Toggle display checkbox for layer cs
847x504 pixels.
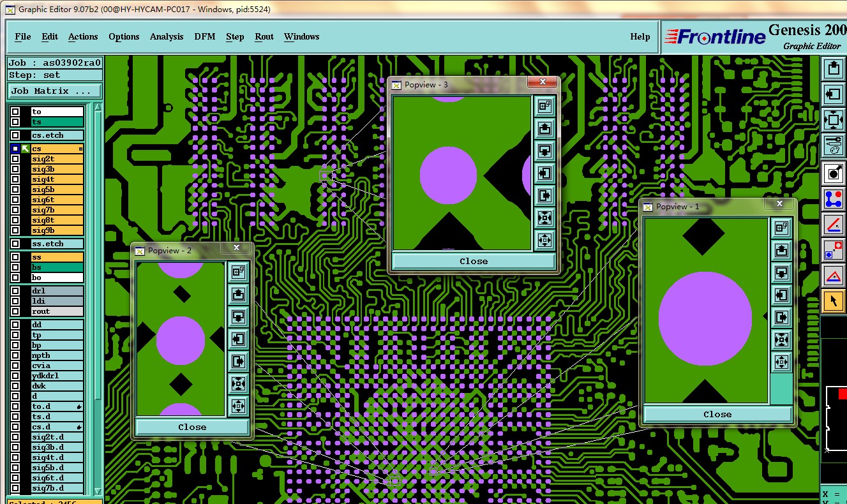coord(15,149)
